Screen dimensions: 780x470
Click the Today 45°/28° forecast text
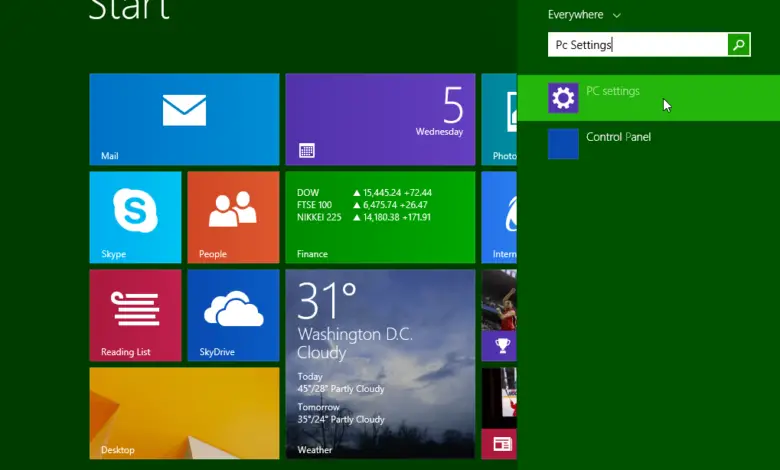341,383
